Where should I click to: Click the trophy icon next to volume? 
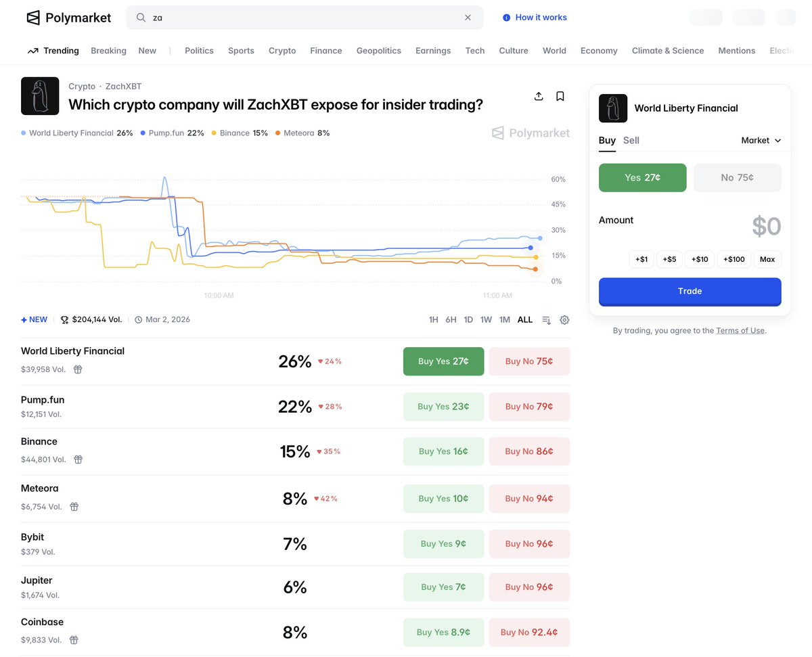click(x=65, y=320)
